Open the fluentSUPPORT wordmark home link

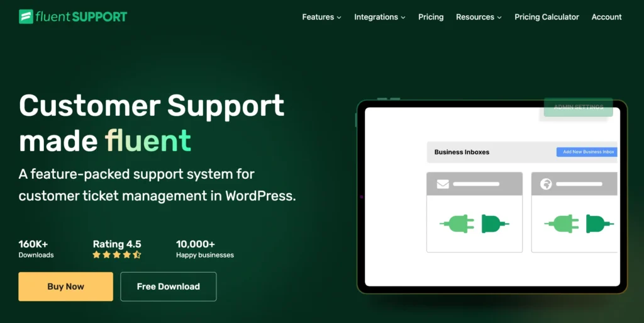[81, 17]
